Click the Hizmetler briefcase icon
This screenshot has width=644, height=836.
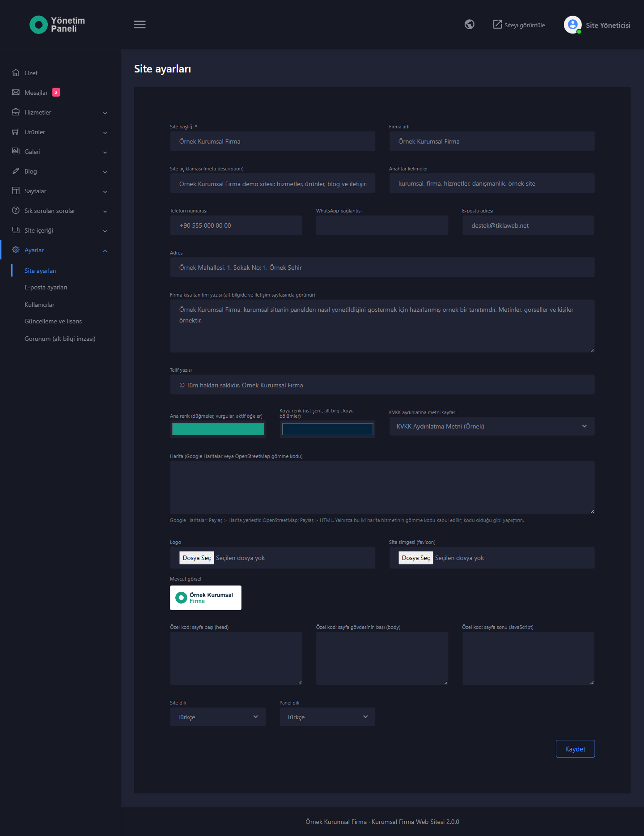pos(16,112)
